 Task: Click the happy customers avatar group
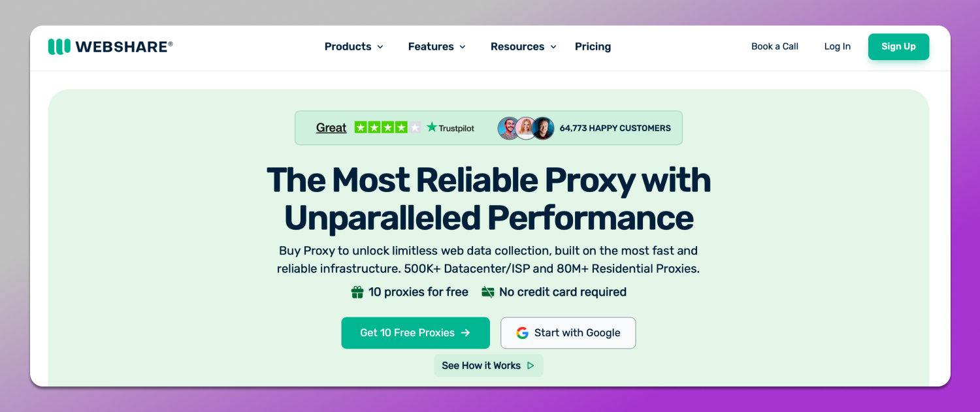[525, 128]
